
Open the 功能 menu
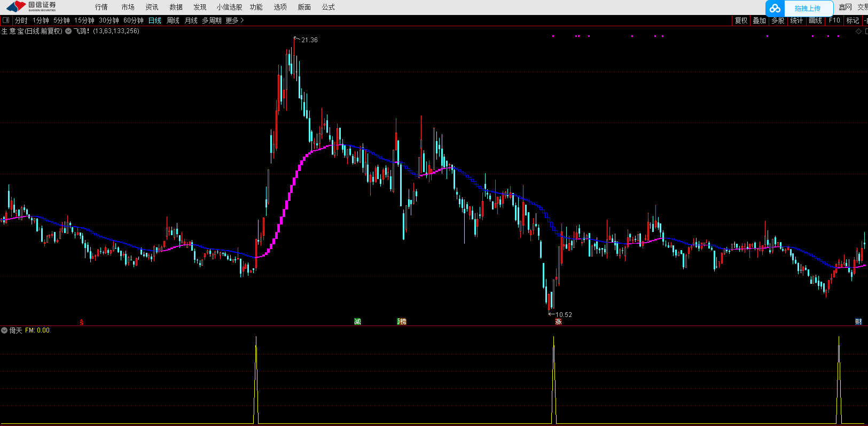click(256, 7)
